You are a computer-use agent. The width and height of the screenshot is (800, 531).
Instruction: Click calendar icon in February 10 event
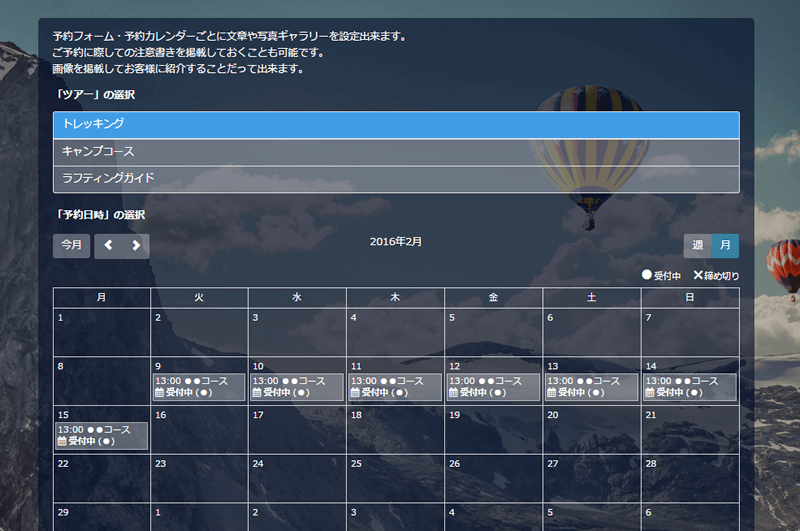[257, 393]
